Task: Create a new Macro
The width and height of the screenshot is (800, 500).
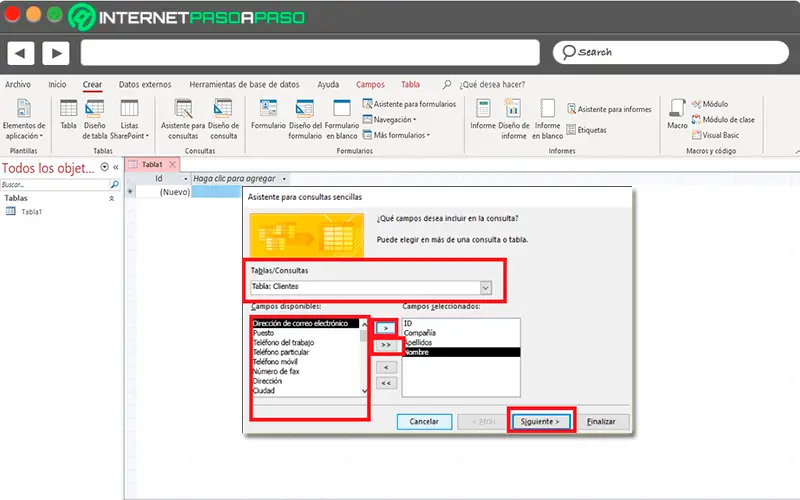Action: pos(677,114)
